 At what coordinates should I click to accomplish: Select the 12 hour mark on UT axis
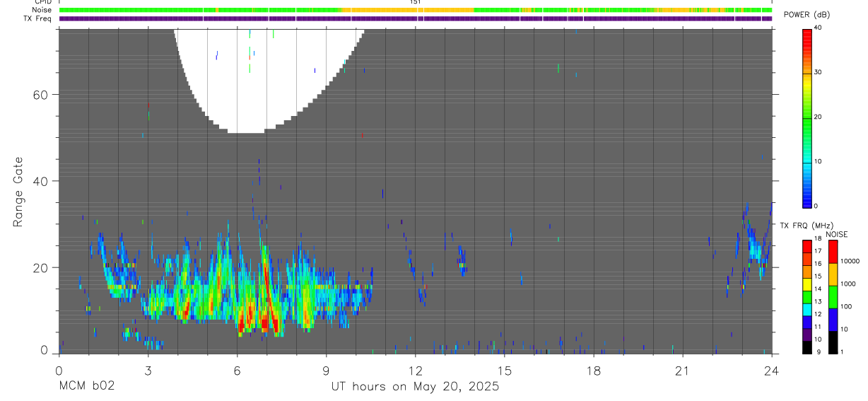(x=416, y=370)
